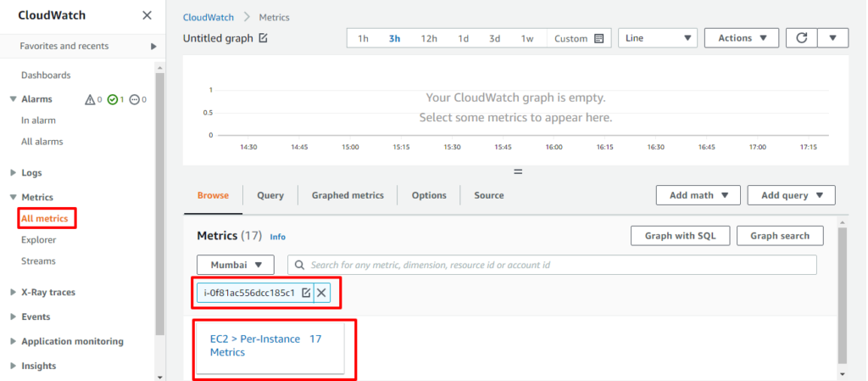Screen dimensions: 868x381
Task: Expand the X-Ray traces section
Action: [14, 293]
